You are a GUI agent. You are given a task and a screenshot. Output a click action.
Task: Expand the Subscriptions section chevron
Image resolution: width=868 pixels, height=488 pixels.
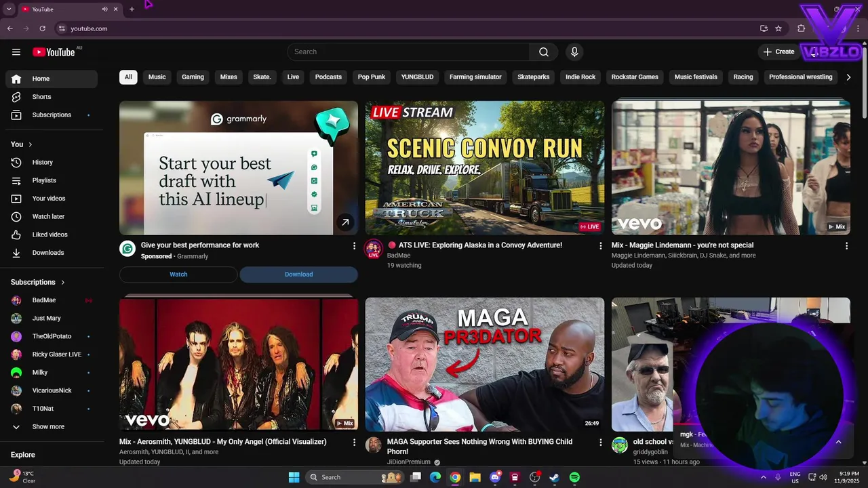pyautogui.click(x=63, y=283)
